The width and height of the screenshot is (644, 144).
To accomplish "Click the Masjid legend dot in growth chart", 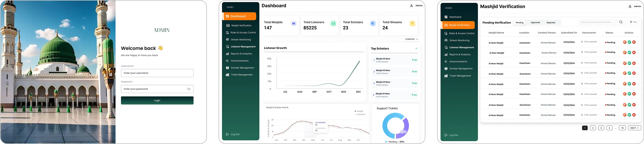I will tap(355, 111).
